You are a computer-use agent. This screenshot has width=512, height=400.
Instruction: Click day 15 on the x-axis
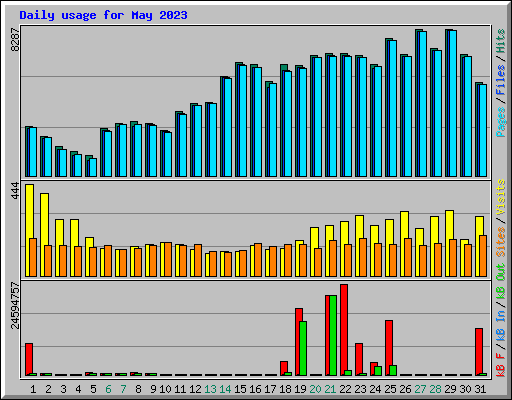(x=240, y=389)
